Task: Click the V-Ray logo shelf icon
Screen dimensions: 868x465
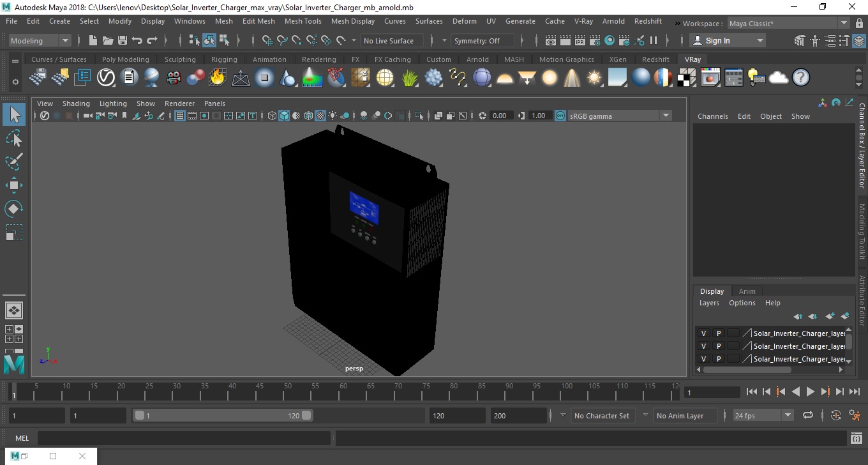Action: (x=106, y=78)
